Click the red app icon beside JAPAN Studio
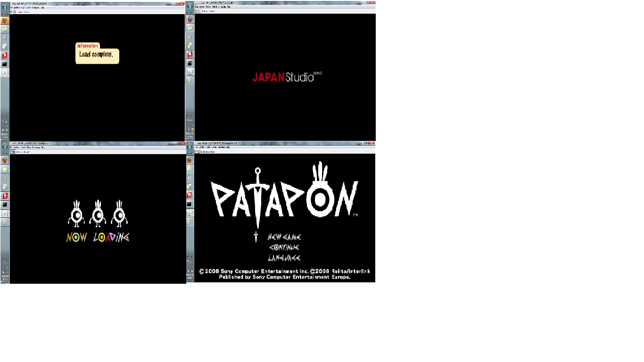The height and width of the screenshot is (362, 644). [x=190, y=54]
